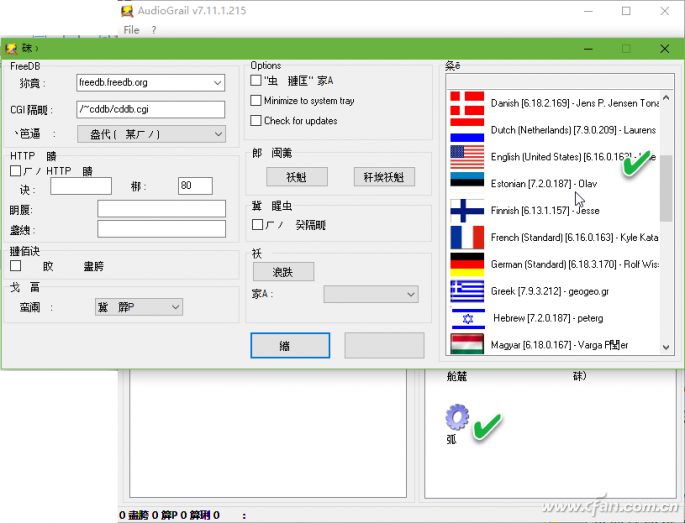Open the ? help menu

tap(154, 30)
